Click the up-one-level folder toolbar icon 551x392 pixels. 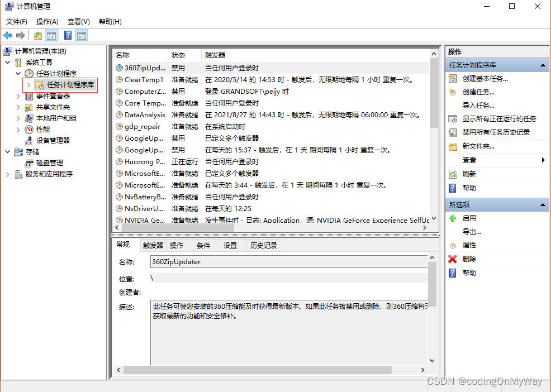(38, 36)
